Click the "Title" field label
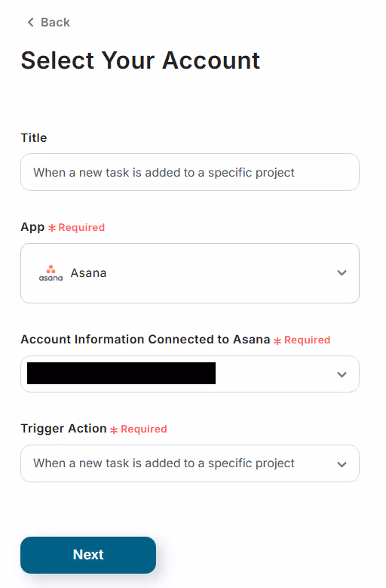The height and width of the screenshot is (588, 386). [34, 137]
